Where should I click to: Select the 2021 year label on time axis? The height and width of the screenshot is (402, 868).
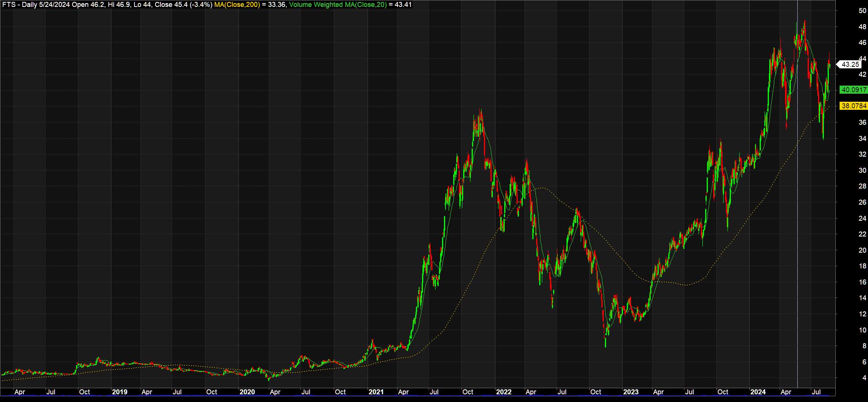(x=376, y=392)
